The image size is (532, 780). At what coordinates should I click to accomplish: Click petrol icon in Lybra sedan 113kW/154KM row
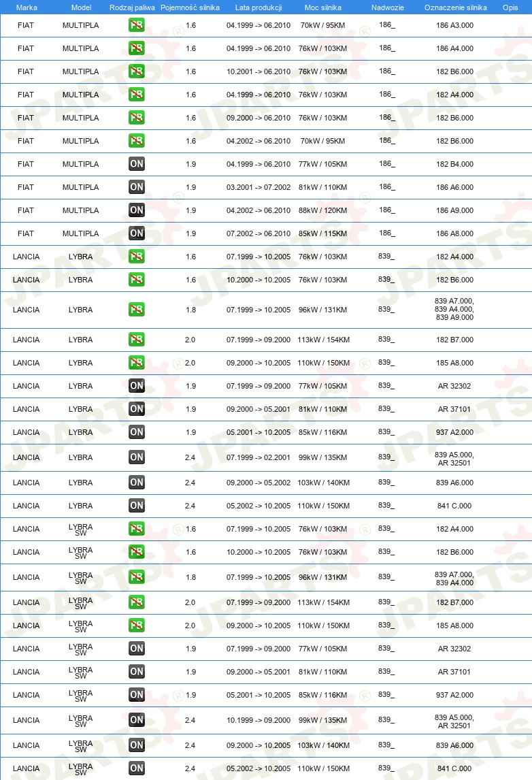click(136, 339)
